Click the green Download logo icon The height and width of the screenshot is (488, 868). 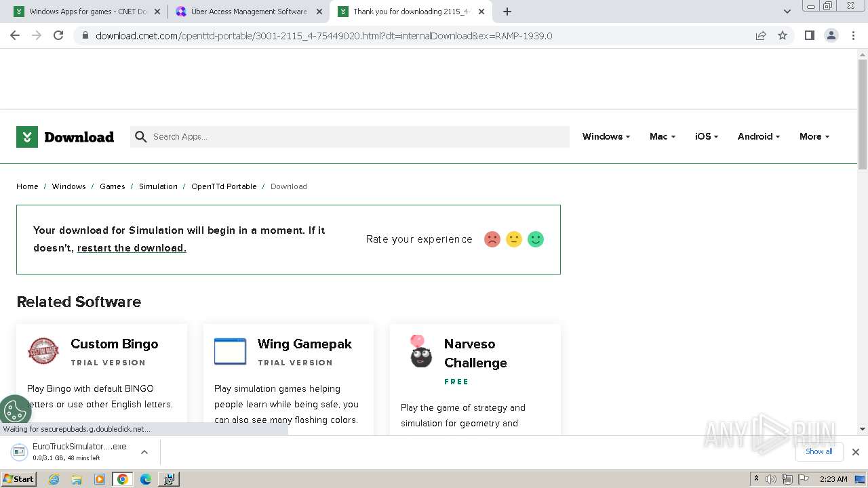[x=27, y=137]
